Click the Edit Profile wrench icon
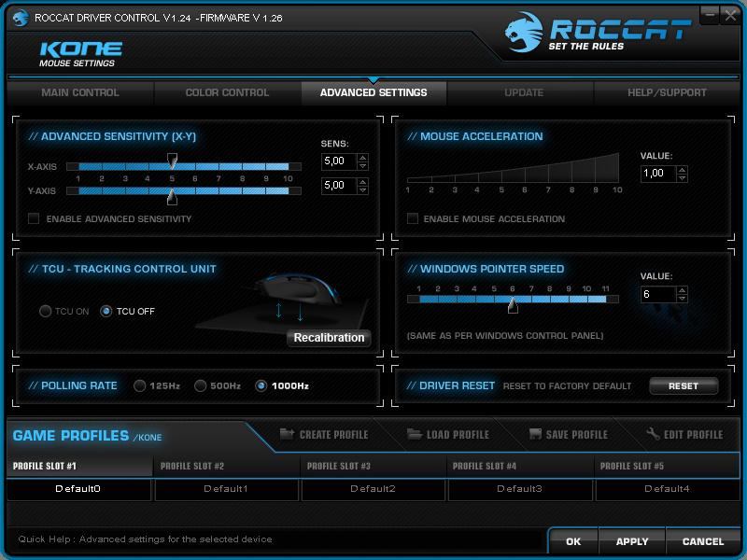747x560 pixels. pyautogui.click(x=653, y=434)
